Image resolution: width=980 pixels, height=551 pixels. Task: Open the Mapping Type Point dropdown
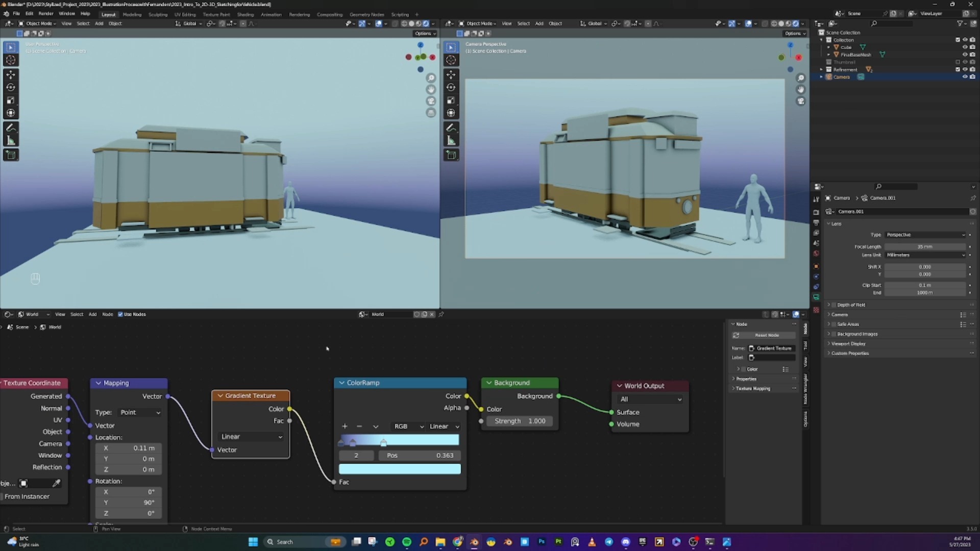tap(140, 412)
